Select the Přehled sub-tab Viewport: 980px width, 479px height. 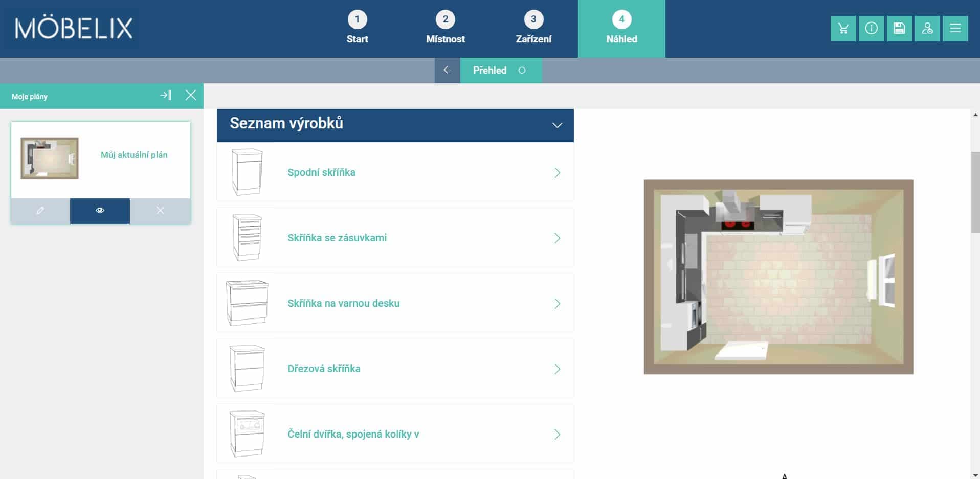click(x=501, y=70)
